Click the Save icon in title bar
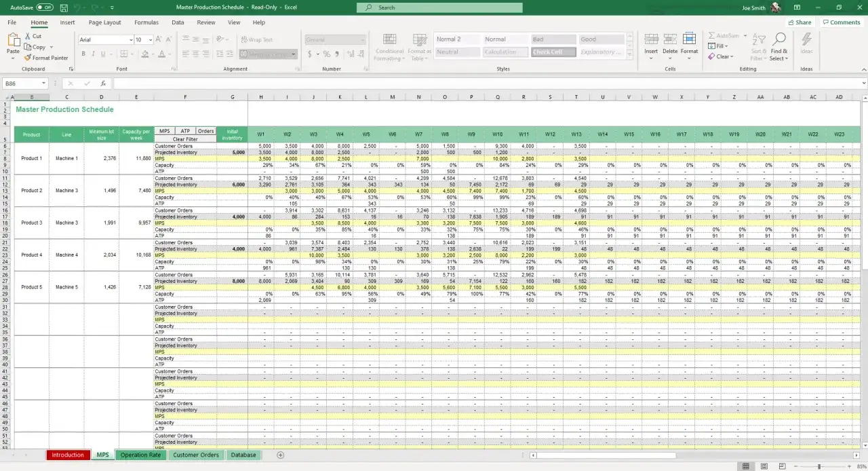The width and height of the screenshot is (868, 471). 64,7
